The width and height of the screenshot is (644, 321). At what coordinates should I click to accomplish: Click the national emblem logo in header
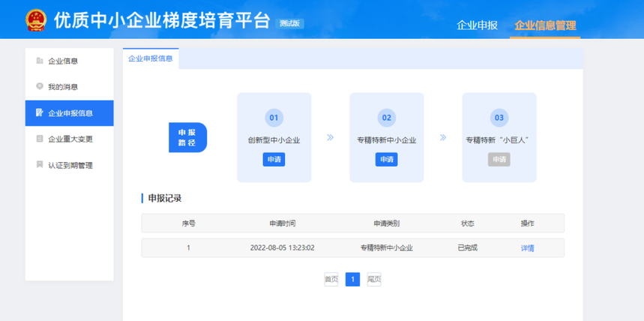tap(35, 19)
